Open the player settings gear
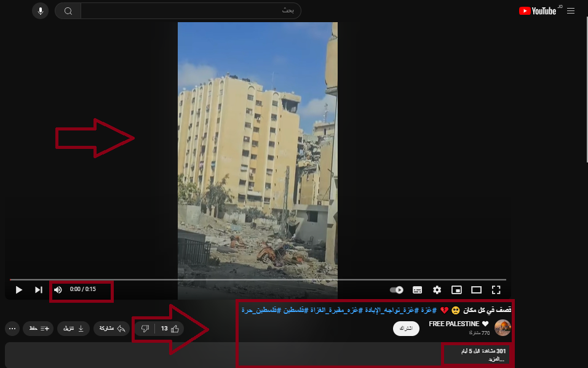Viewport: 588px width, 368px height. pyautogui.click(x=437, y=290)
